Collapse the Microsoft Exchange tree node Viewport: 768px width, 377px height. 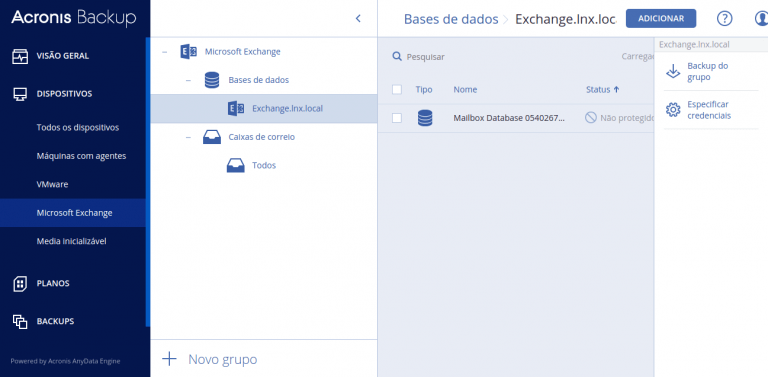click(x=165, y=52)
